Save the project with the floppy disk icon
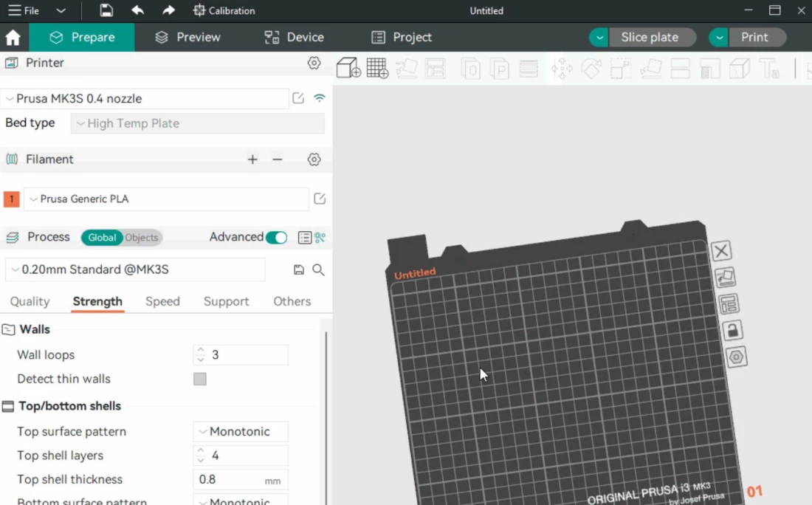This screenshot has height=505, width=812. click(106, 11)
